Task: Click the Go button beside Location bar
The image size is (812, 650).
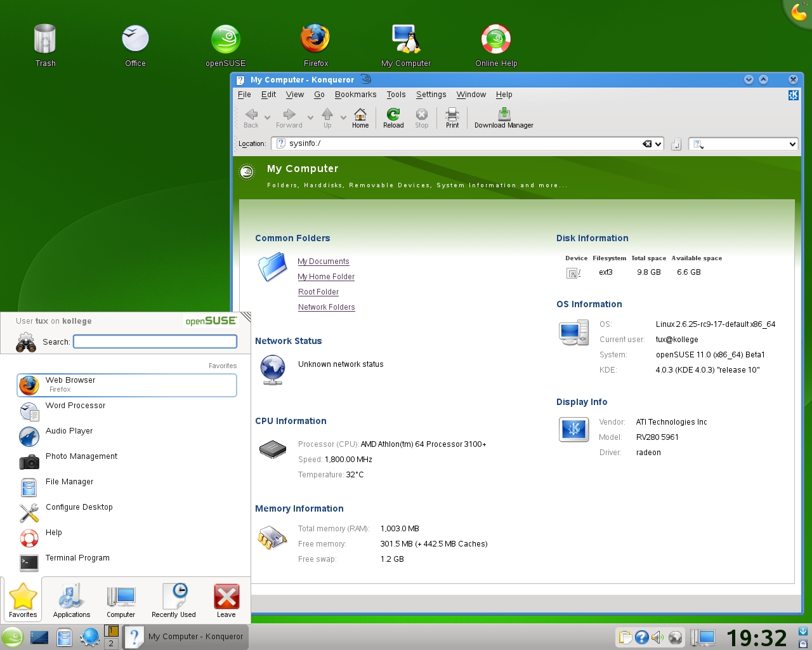Action: 676,144
